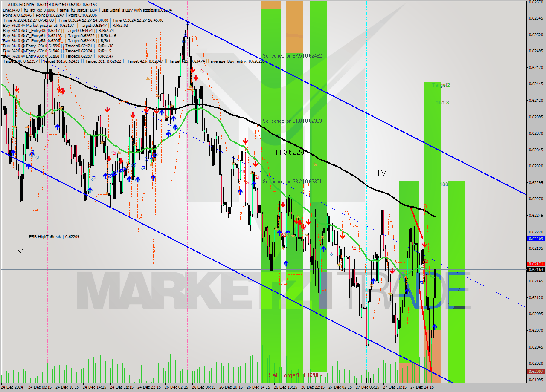
Task: Click the '26 Dec 14:15' time axis label
Action: point(258,387)
